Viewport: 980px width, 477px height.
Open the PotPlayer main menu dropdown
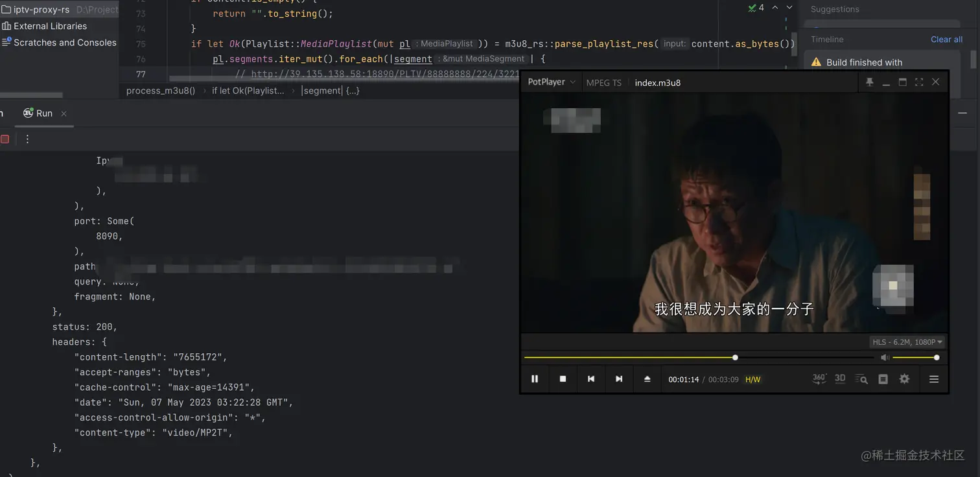pos(551,82)
